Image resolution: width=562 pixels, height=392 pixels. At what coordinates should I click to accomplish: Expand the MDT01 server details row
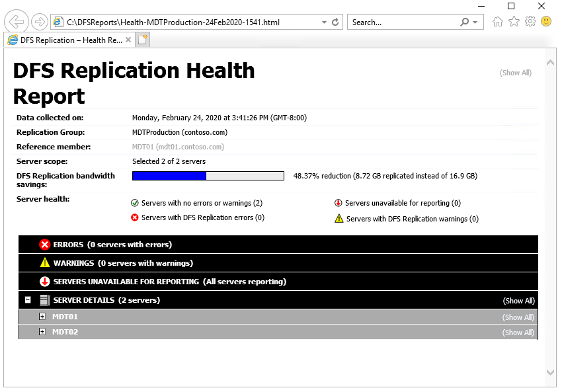pyautogui.click(x=42, y=316)
